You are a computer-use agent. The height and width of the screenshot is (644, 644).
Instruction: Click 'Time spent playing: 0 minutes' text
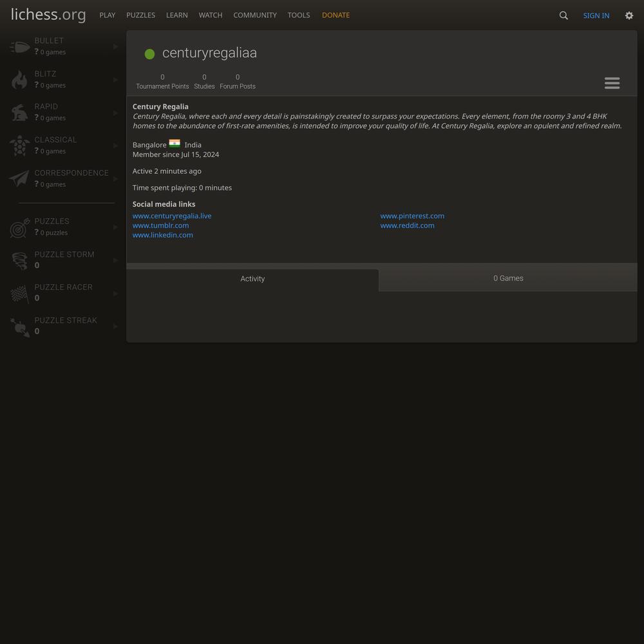(x=182, y=187)
